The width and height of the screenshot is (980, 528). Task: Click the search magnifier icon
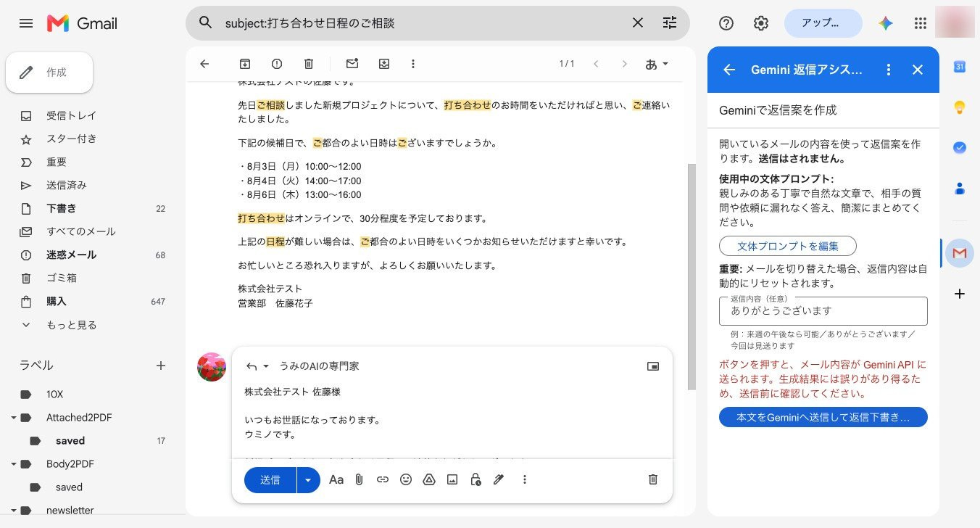206,23
